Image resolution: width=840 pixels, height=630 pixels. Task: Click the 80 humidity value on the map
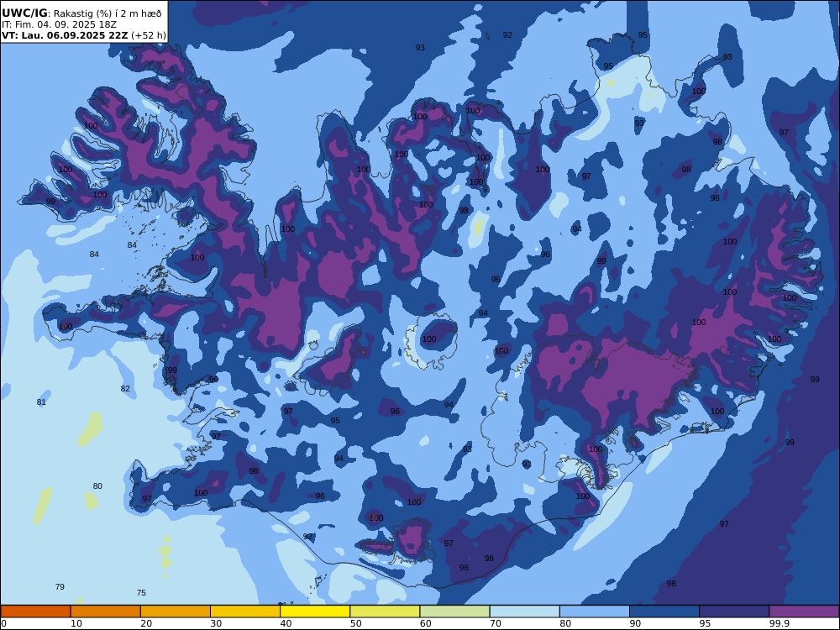(x=97, y=486)
